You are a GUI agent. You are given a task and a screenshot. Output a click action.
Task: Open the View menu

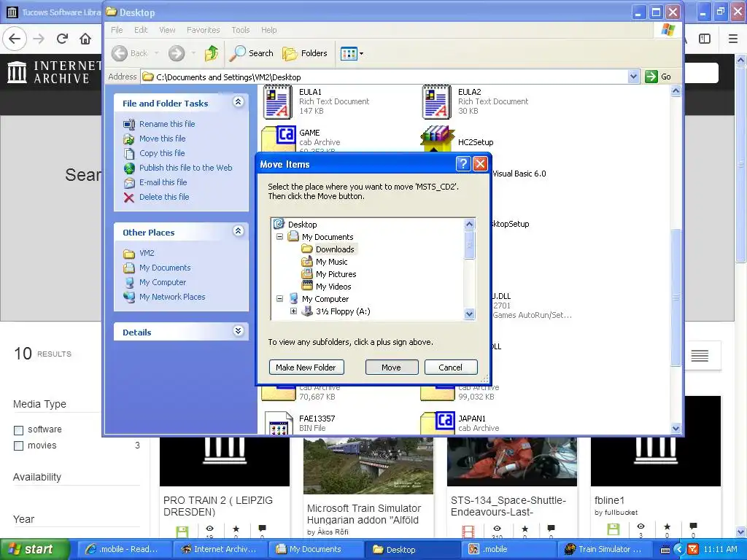167,30
